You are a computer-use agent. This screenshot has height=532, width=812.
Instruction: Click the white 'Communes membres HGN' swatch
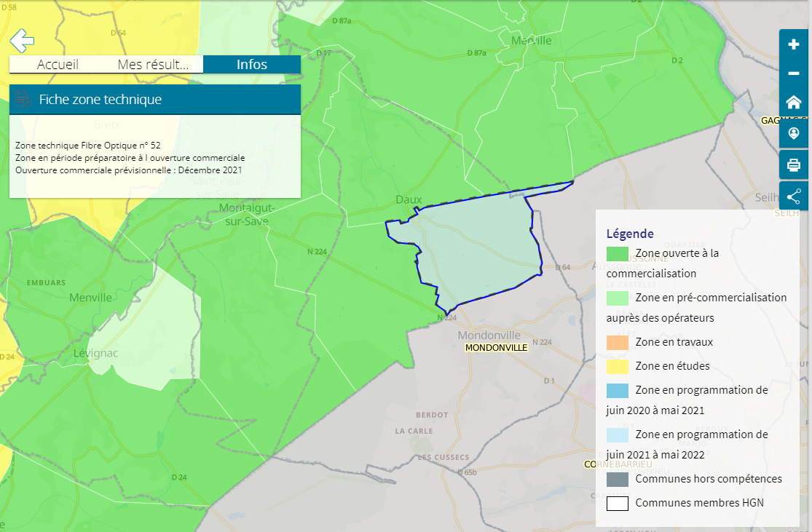point(618,503)
